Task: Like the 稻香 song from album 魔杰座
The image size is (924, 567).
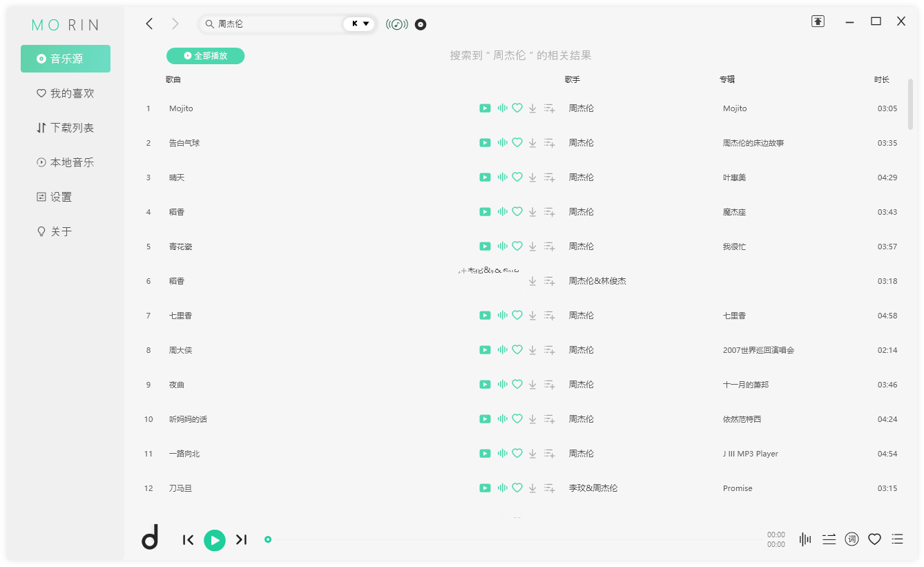Action: click(x=517, y=212)
